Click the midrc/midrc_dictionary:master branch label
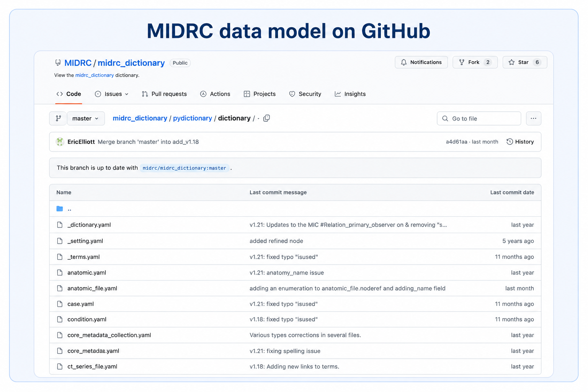 tap(185, 168)
